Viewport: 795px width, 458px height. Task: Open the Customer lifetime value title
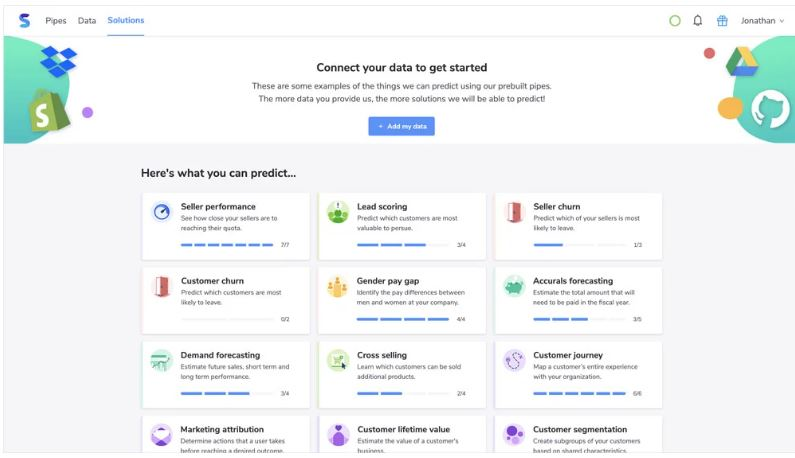coord(404,429)
